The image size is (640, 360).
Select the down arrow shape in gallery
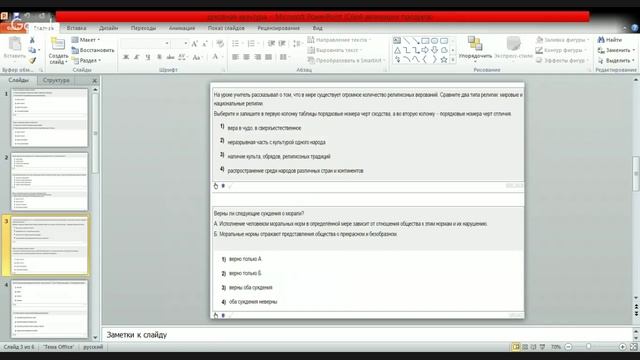[434, 50]
